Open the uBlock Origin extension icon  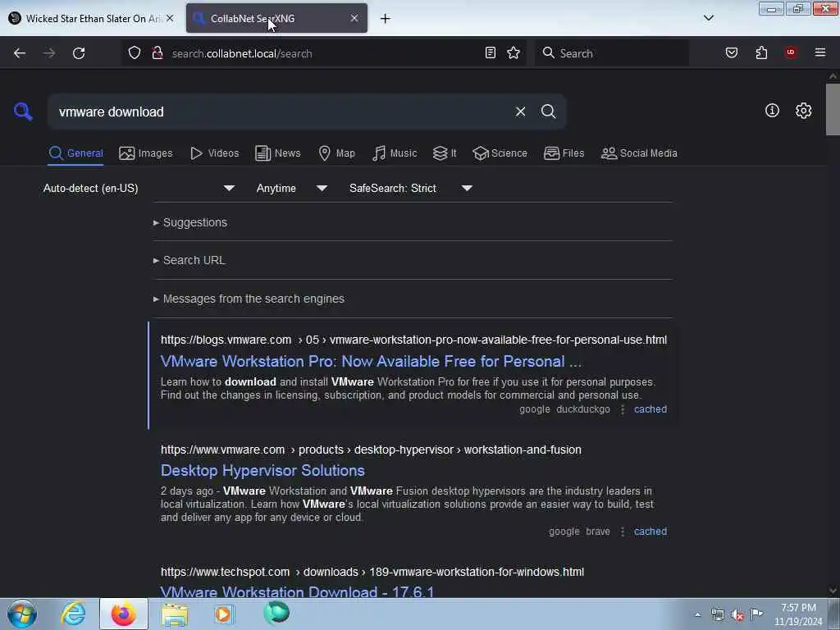791,52
